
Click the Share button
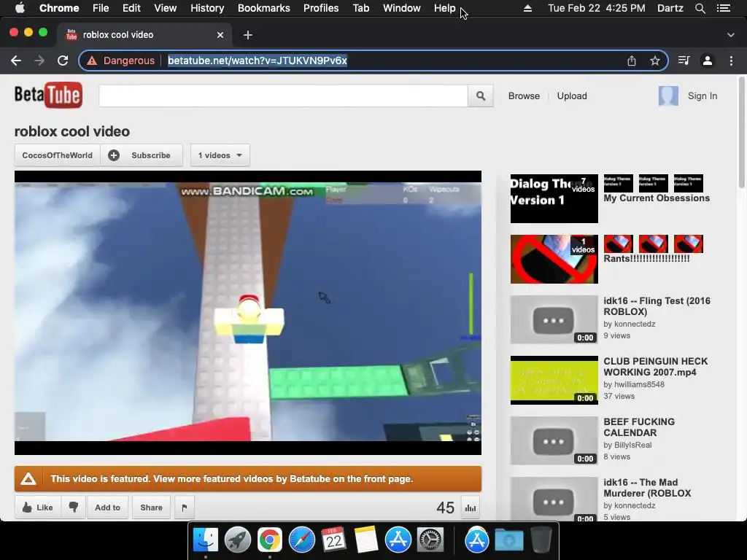151,507
